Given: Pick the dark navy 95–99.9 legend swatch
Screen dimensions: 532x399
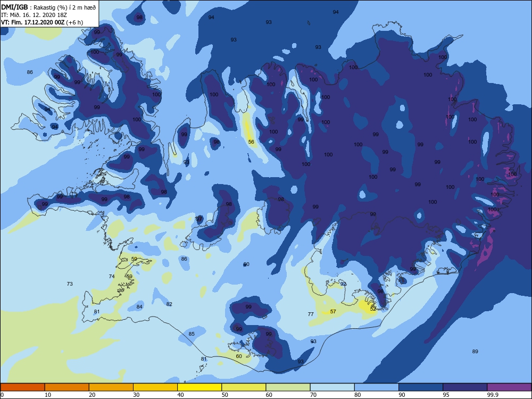Looking at the screenshot, I should coord(465,387).
